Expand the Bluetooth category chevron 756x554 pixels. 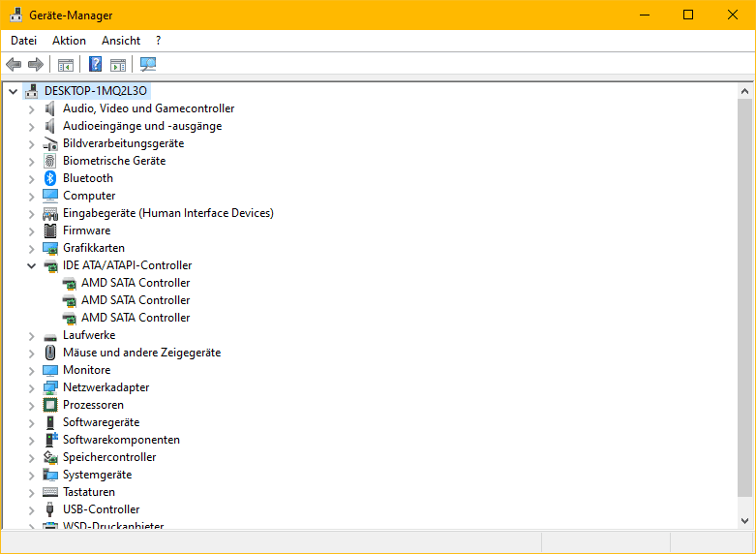31,178
